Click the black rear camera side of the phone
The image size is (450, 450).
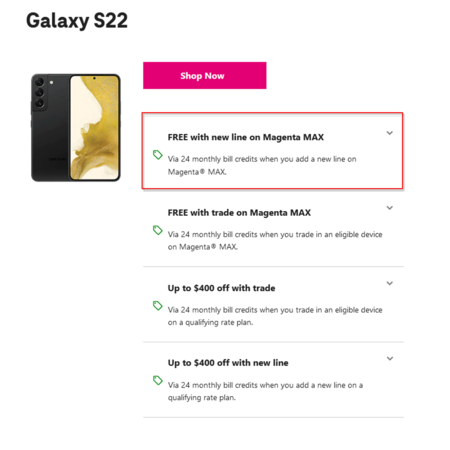50,128
